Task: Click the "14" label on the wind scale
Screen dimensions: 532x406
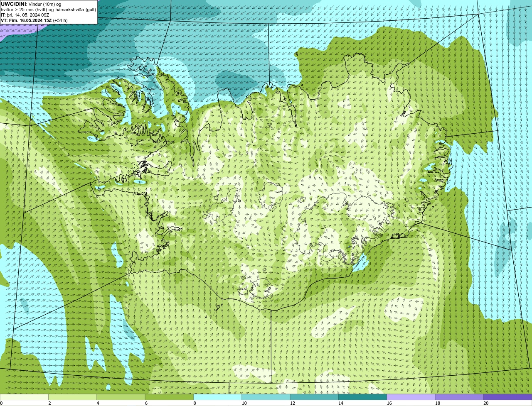Action: [x=341, y=403]
